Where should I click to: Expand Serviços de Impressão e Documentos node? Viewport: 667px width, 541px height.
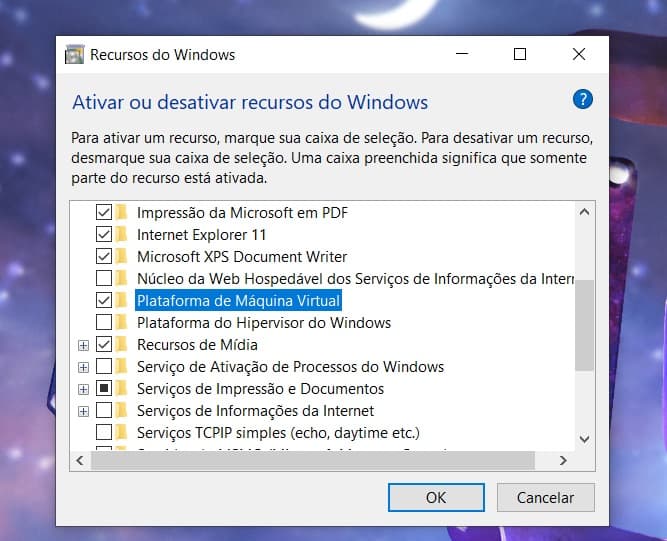pos(83,389)
